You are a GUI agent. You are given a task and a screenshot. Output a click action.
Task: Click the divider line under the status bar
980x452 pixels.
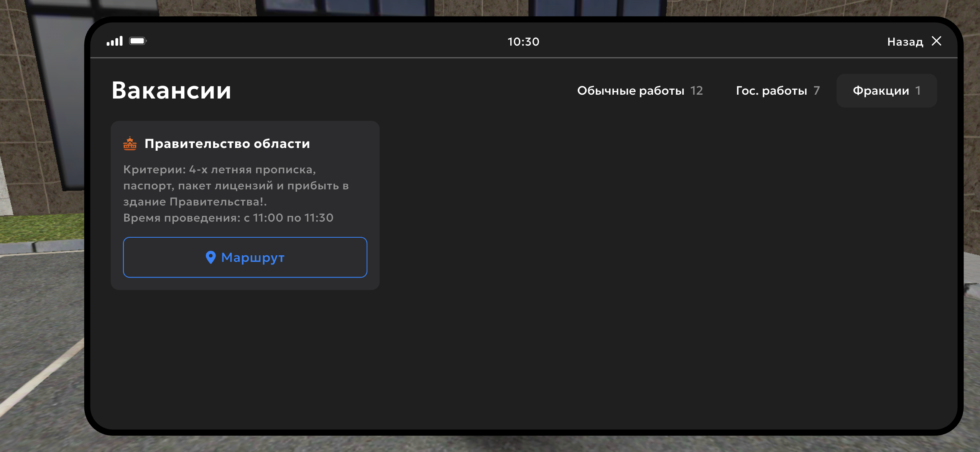pyautogui.click(x=523, y=58)
